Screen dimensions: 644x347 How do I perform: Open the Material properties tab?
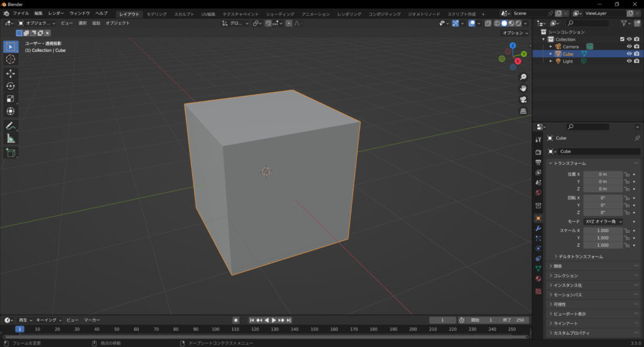click(538, 279)
